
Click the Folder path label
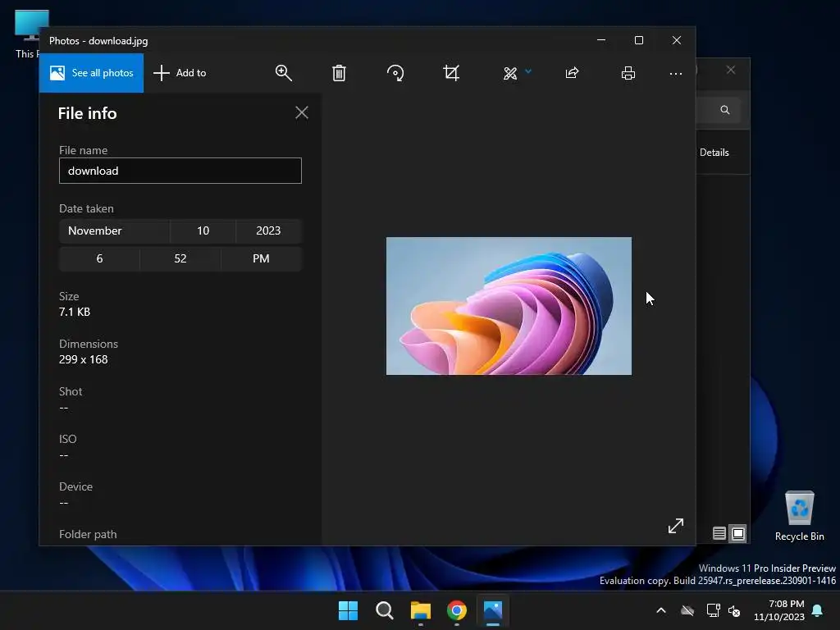(x=88, y=534)
